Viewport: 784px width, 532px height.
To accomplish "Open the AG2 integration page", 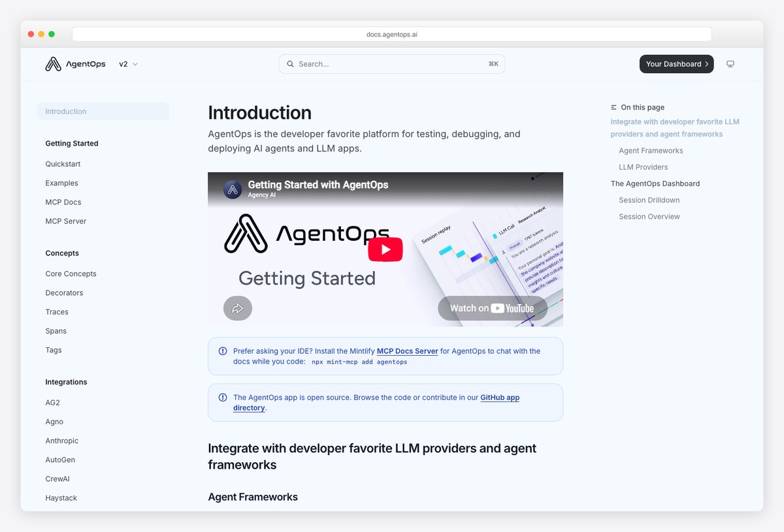I will [52, 402].
